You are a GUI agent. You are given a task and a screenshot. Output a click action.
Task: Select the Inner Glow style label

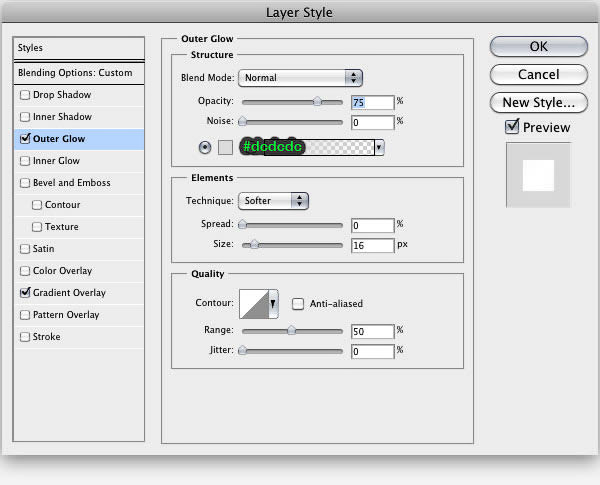56,161
